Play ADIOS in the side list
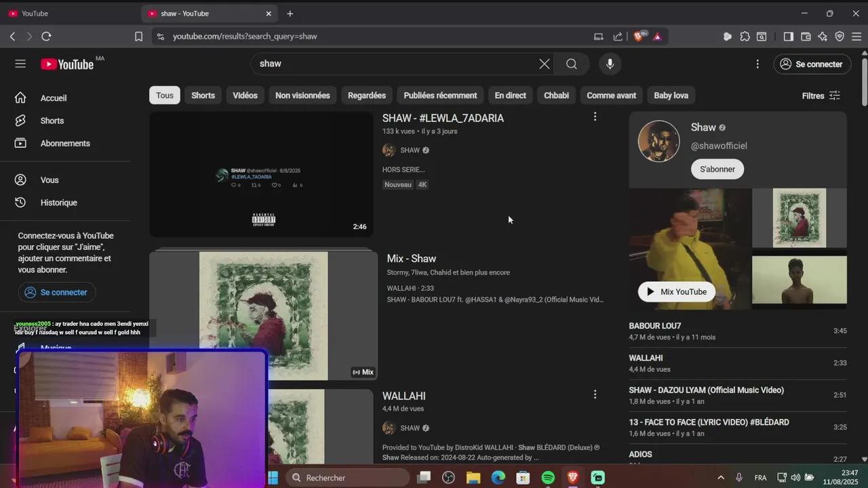The height and width of the screenshot is (488, 868). 738,457
